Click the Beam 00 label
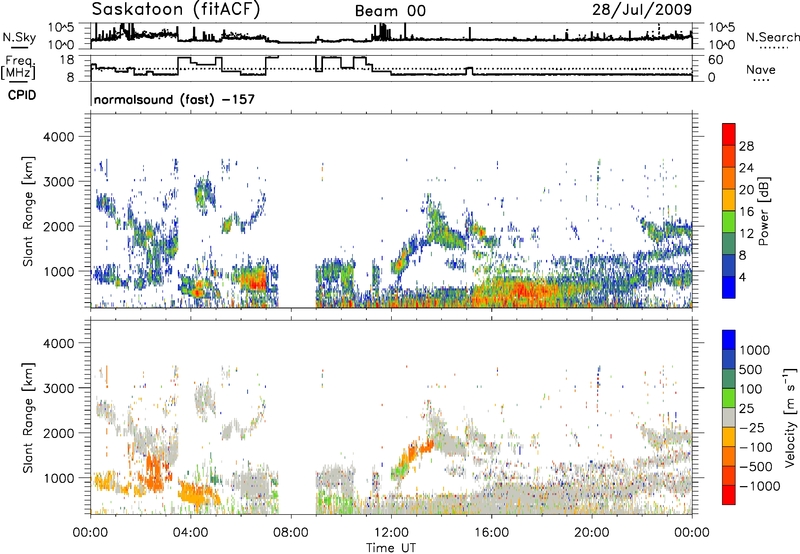Screen dimensions: 800x554 tap(390, 11)
